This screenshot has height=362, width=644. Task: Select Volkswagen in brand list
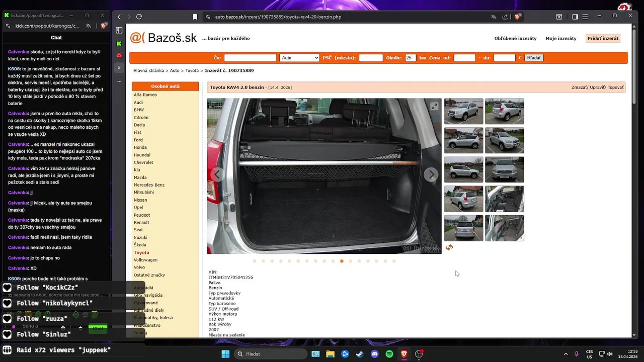click(x=145, y=260)
